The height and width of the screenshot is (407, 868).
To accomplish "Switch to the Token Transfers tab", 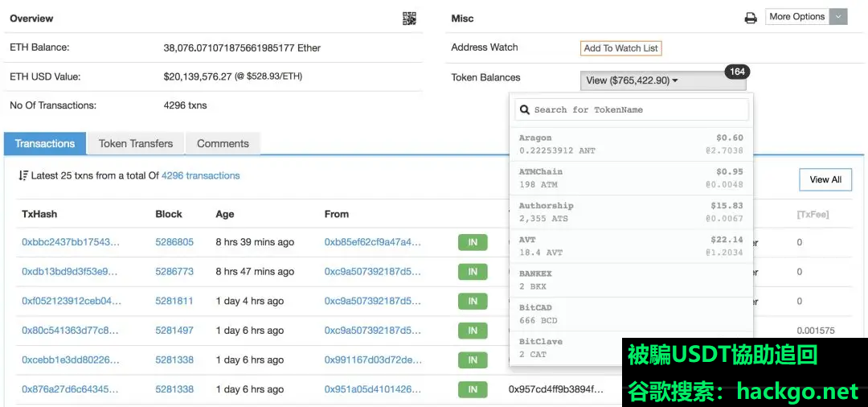I will tap(136, 143).
